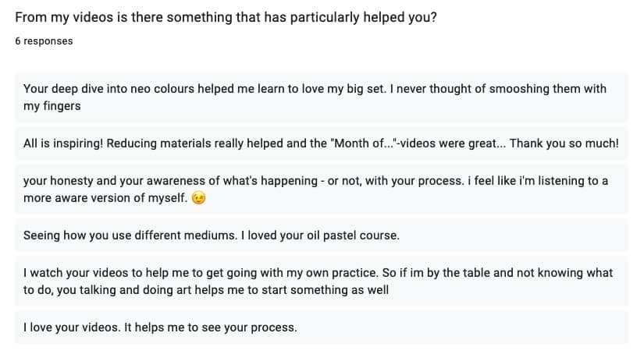Select the response mentioning oil pastel course
Screen dimensions: 644x354
click(x=322, y=235)
